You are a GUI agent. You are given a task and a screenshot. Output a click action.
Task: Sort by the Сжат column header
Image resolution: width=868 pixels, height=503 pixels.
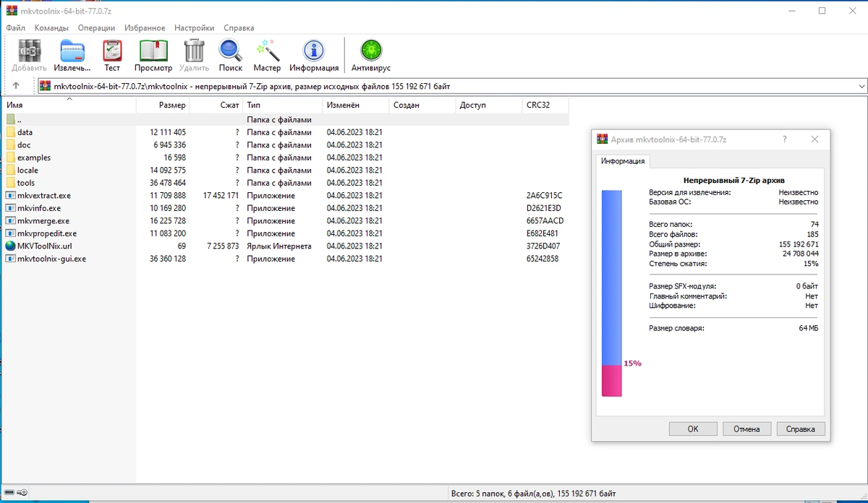pyautogui.click(x=216, y=105)
